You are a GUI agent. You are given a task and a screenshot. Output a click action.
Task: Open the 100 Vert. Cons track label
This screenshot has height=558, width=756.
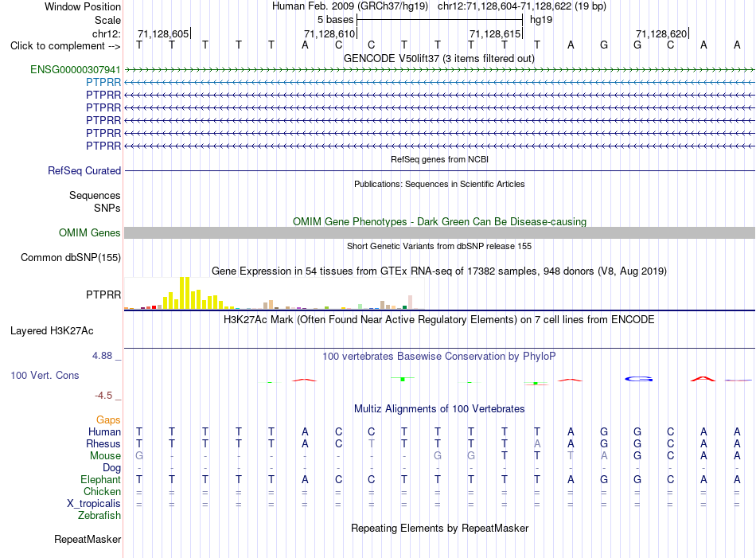45,375
